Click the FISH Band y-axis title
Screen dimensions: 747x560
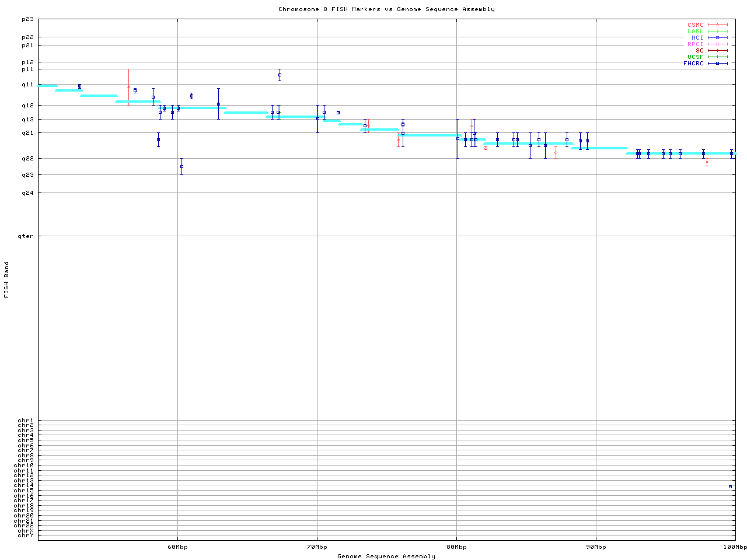tap(7, 279)
